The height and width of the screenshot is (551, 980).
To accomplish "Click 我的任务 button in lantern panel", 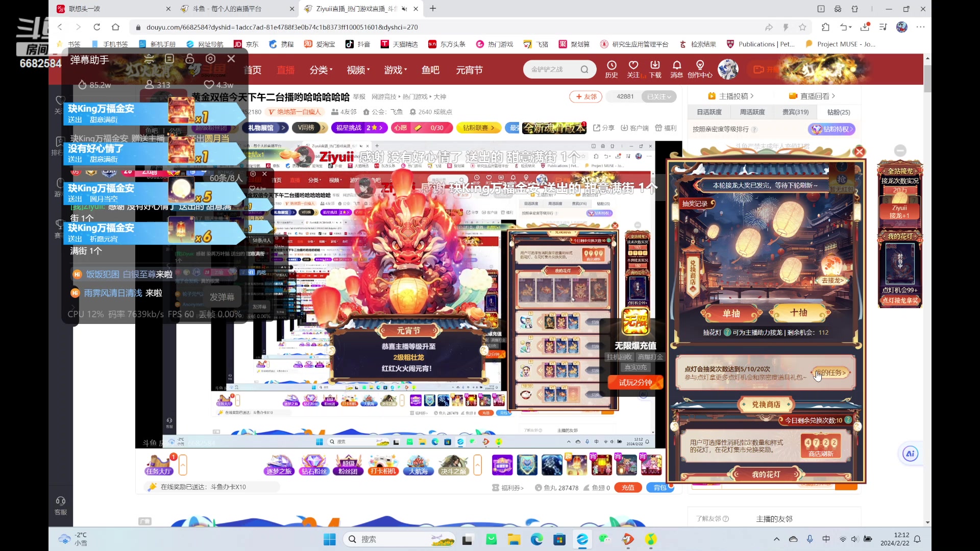I will (830, 372).
